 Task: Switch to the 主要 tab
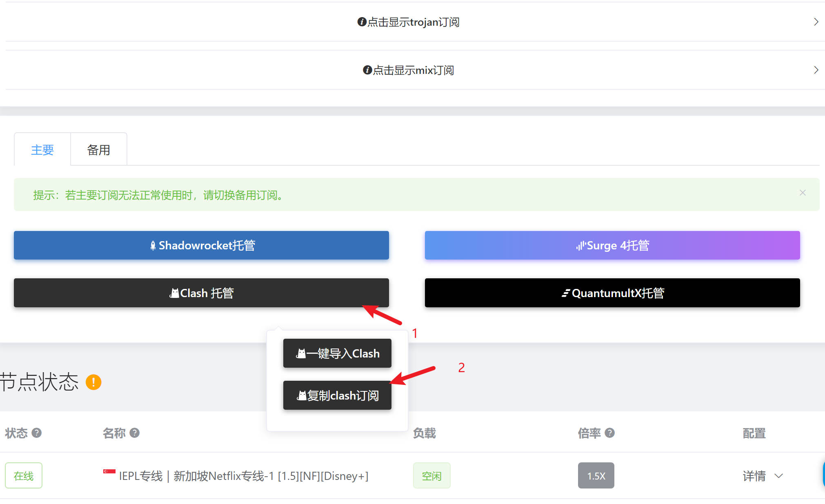pyautogui.click(x=42, y=150)
